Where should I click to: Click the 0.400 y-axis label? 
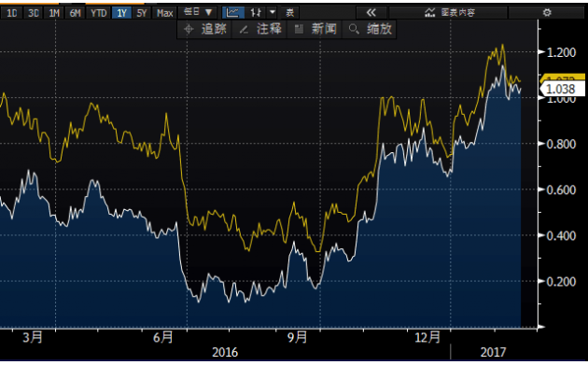tap(561, 236)
